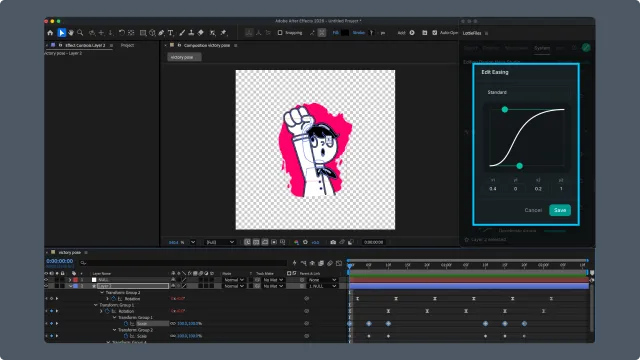Select the victory pose timeline tab

[69, 253]
